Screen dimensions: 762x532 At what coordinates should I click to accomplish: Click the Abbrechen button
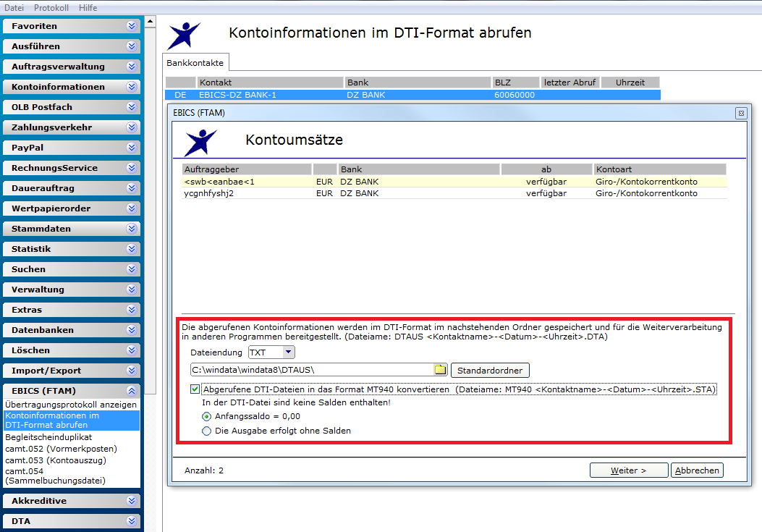click(697, 470)
